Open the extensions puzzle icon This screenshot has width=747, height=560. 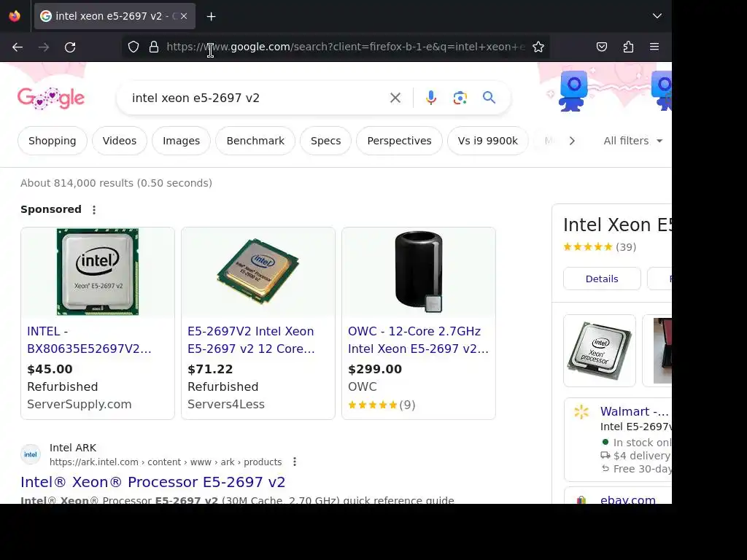[628, 47]
